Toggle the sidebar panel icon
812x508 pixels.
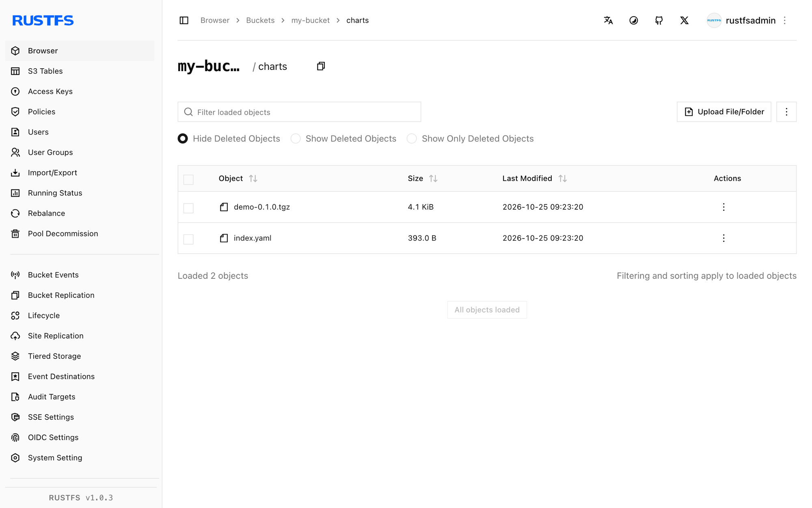point(184,20)
